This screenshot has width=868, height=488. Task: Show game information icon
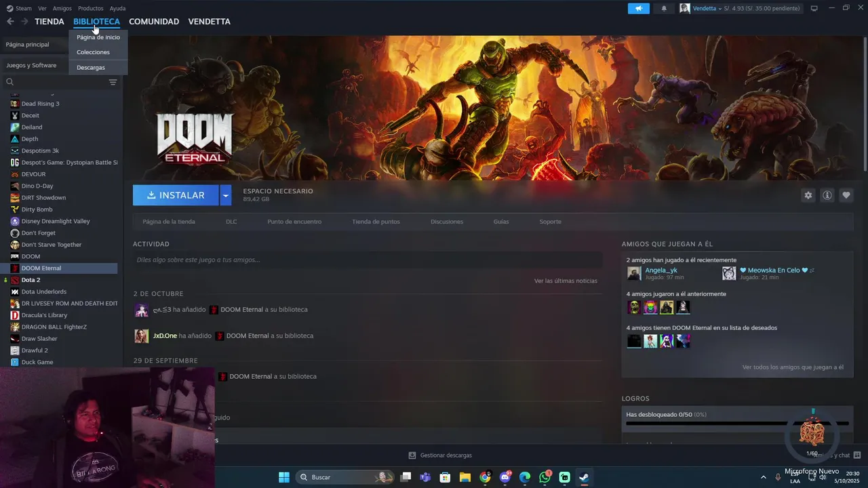[827, 195]
